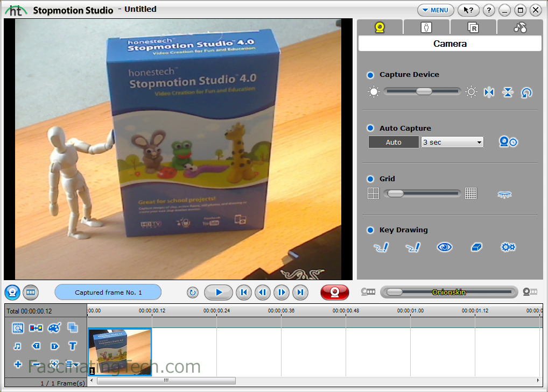
Task: Capture a frame with the red button
Action: coord(334,292)
